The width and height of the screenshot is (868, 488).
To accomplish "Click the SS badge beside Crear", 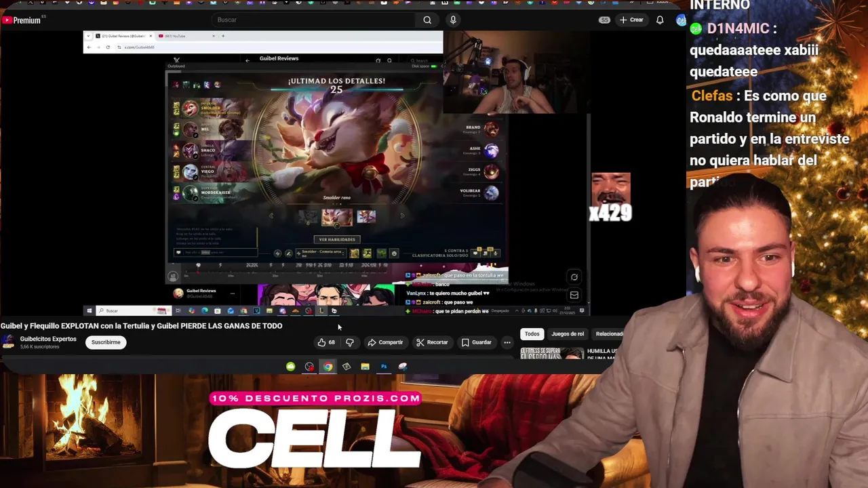I will click(604, 20).
